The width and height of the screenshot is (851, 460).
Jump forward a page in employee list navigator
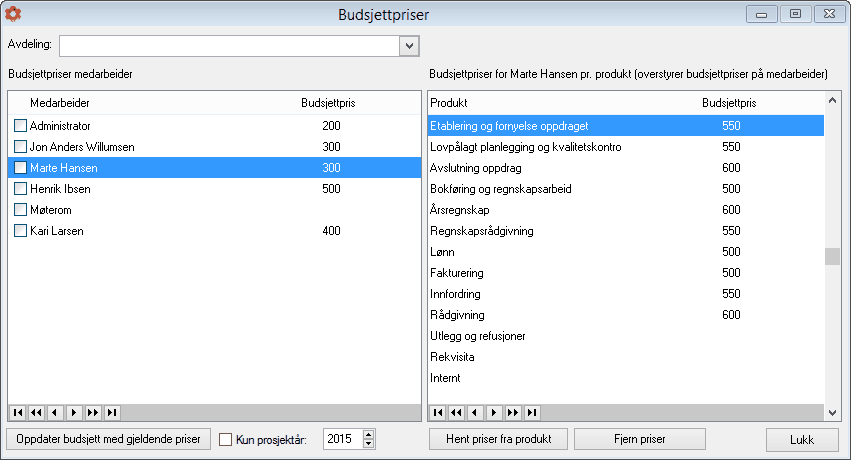93,412
